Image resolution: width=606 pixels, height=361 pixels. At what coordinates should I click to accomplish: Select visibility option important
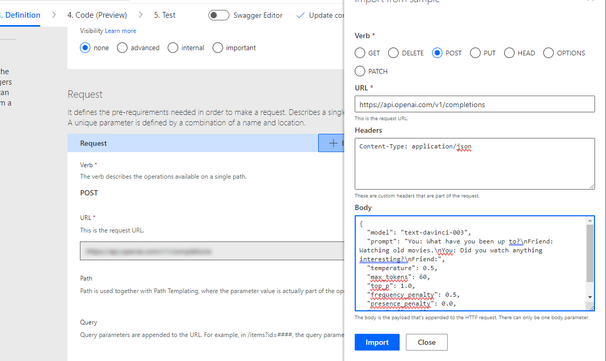coord(218,48)
